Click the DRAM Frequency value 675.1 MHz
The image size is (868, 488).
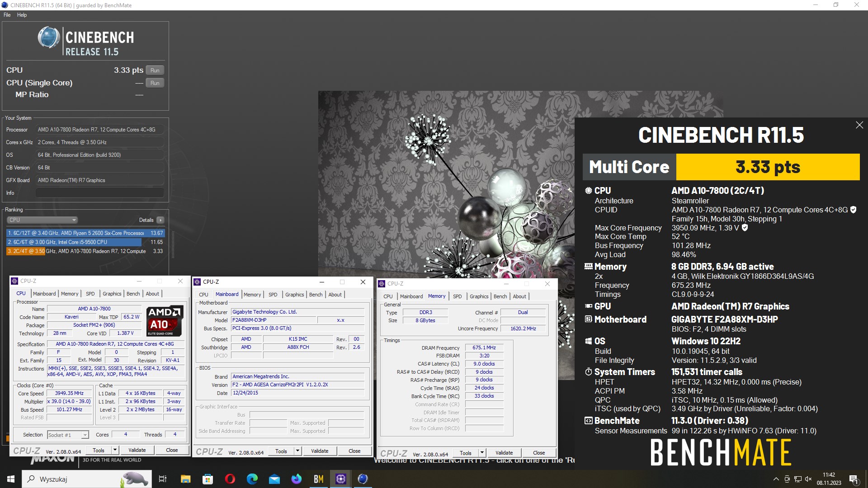tap(484, 348)
